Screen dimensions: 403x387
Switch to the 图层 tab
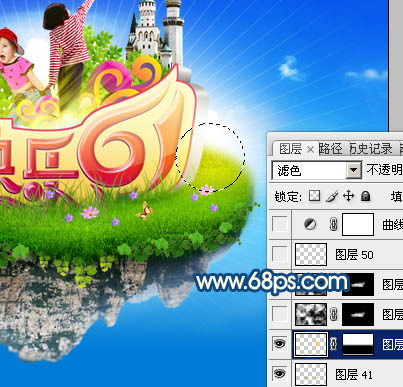290,149
